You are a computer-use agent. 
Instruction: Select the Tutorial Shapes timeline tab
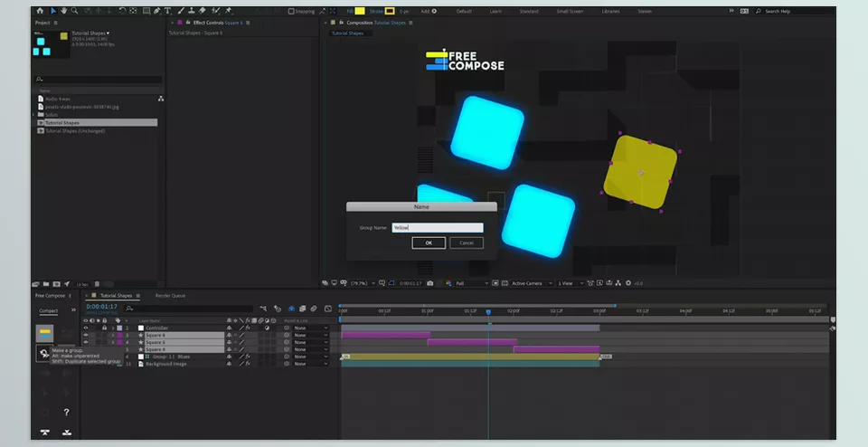click(x=117, y=296)
